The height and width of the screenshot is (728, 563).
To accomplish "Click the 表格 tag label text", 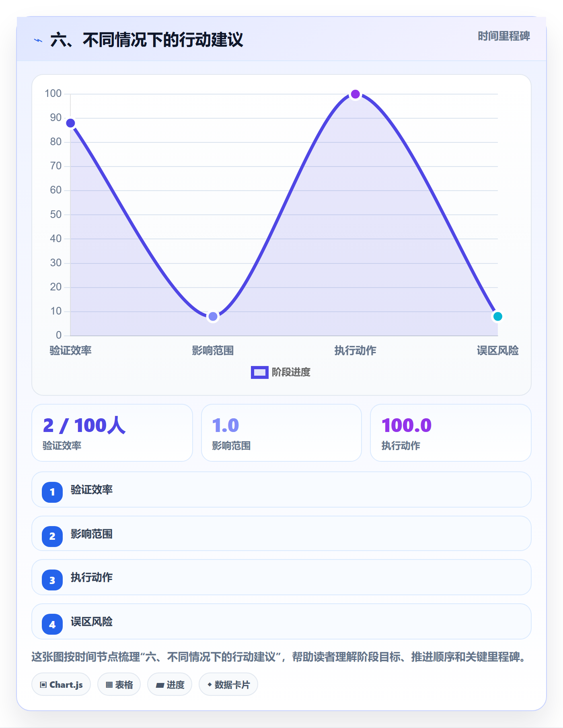I will pyautogui.click(x=124, y=685).
